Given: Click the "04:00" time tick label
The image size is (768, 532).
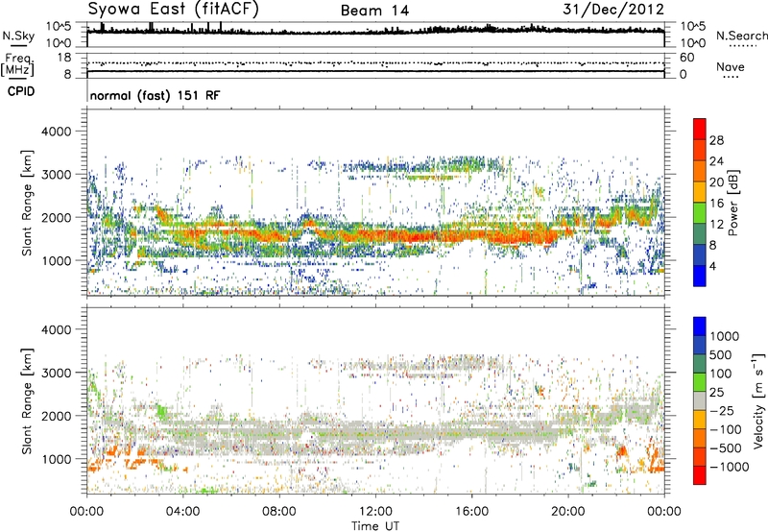Looking at the screenshot, I should point(182,512).
